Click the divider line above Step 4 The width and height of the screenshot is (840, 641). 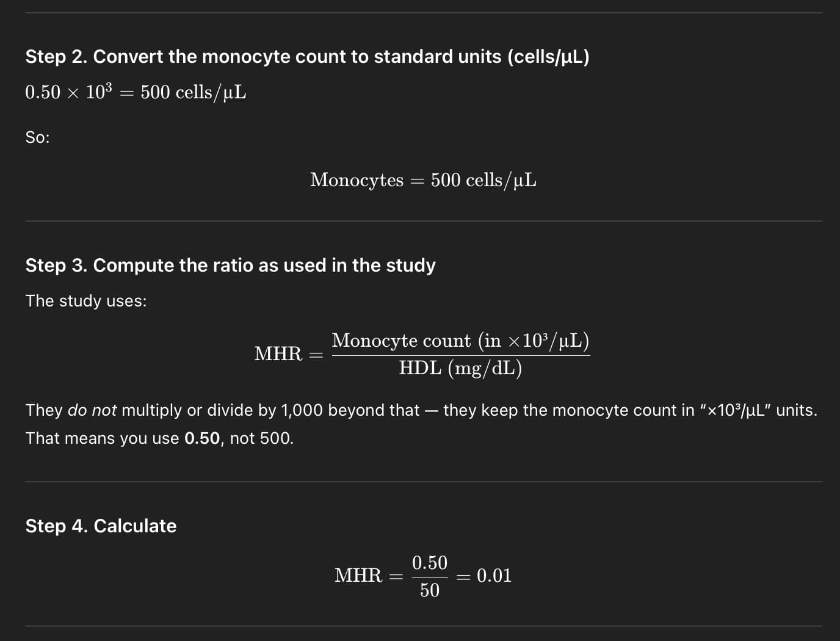coord(423,482)
